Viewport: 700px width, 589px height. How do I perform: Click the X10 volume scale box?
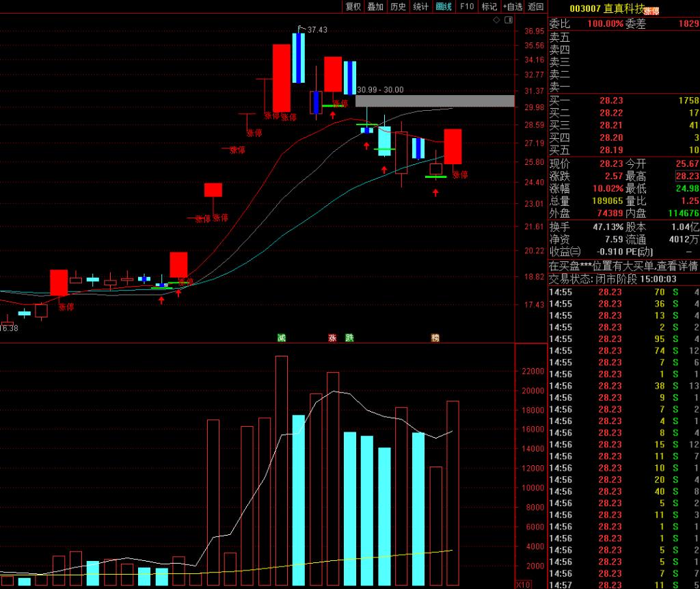point(523,585)
